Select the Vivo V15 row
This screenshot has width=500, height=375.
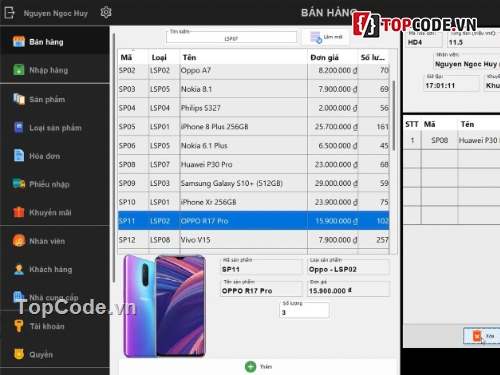(254, 240)
